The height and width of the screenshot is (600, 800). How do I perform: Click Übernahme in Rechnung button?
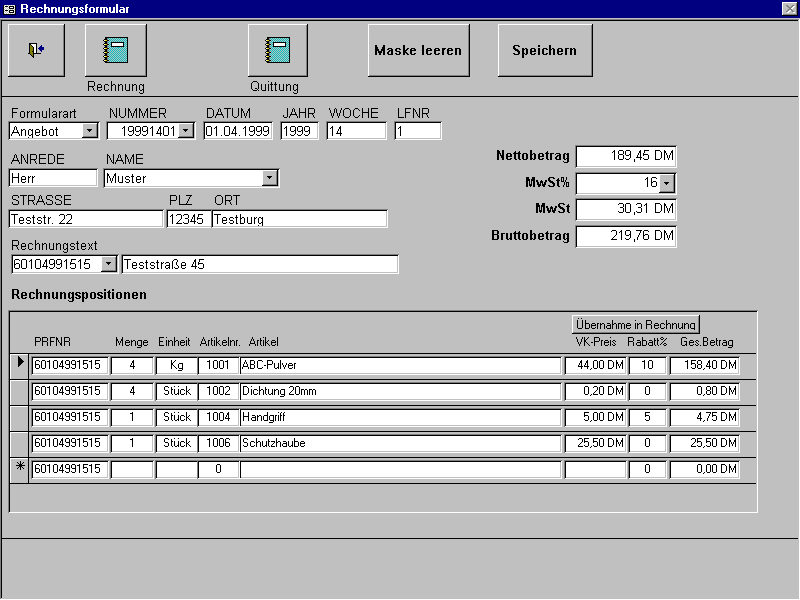pos(636,324)
